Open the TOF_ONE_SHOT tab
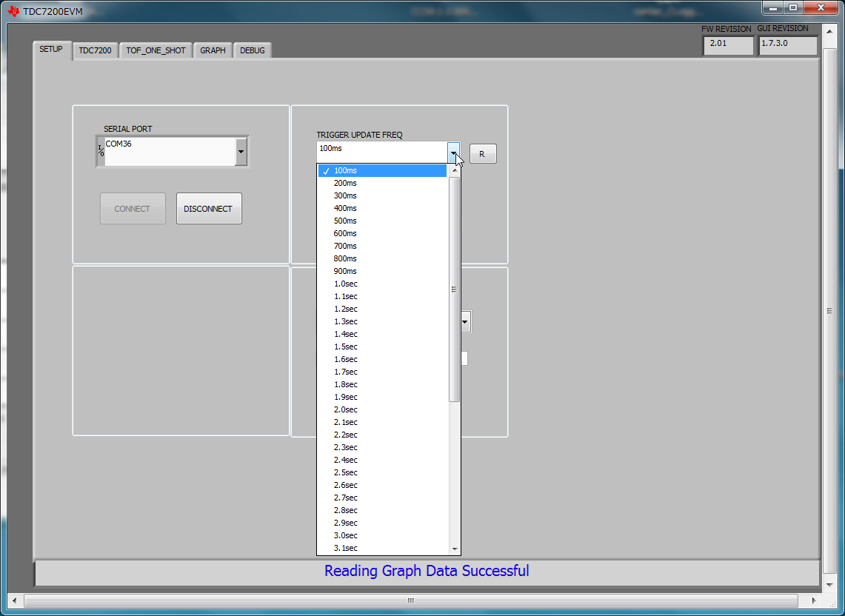Viewport: 845px width, 616px height. 156,50
